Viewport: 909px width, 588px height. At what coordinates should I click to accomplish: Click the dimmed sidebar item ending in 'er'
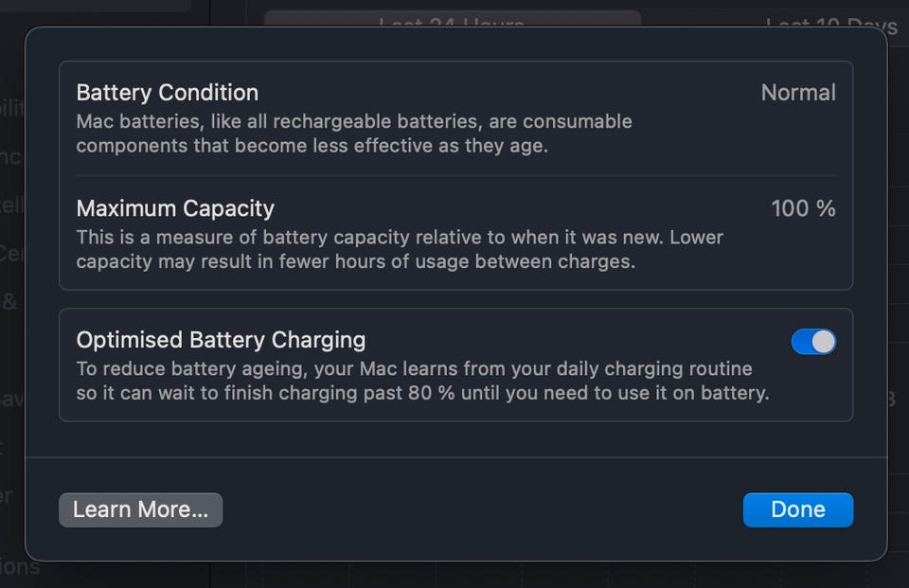pos(8,495)
